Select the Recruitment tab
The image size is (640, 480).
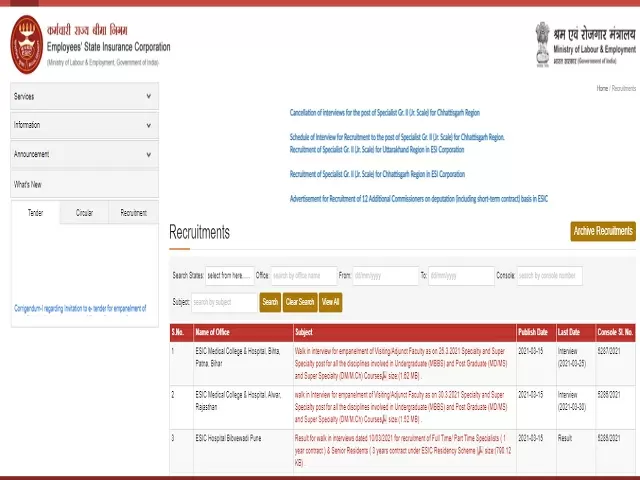click(133, 213)
